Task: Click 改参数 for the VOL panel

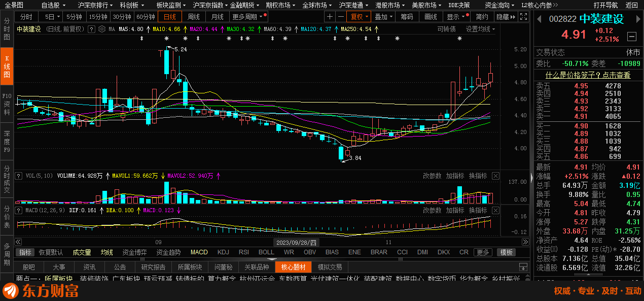Action: [433, 176]
